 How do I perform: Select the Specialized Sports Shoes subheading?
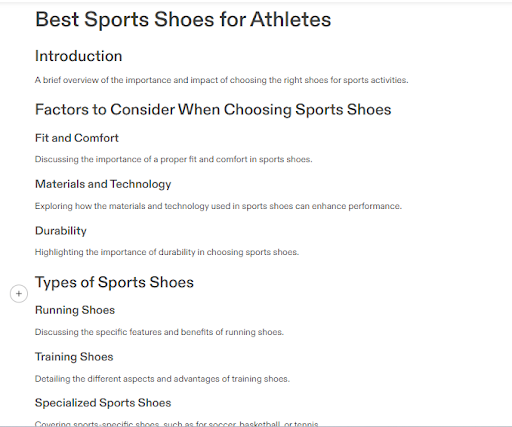pyautogui.click(x=103, y=403)
